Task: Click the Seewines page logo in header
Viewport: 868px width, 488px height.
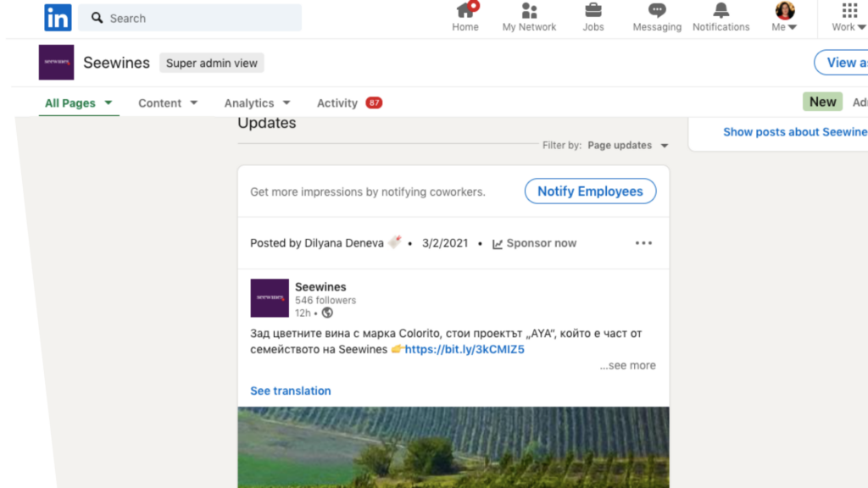Action: (x=57, y=63)
